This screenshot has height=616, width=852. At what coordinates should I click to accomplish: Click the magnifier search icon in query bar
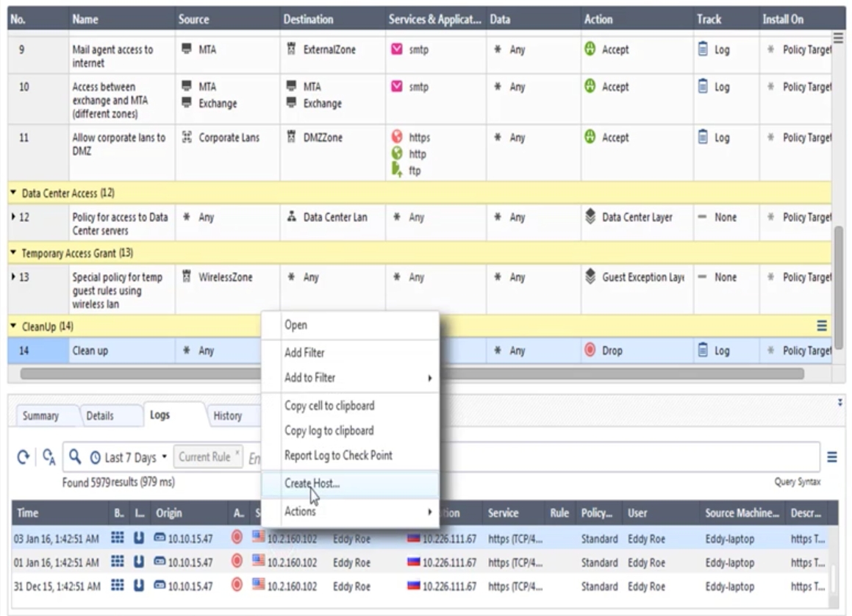[x=75, y=458]
